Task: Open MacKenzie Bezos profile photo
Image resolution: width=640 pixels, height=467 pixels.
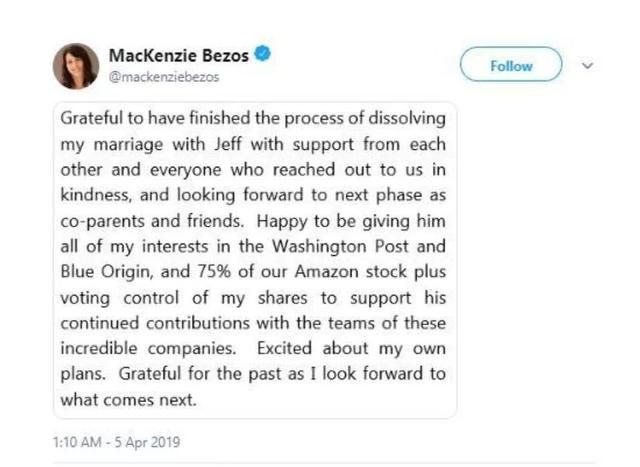Action: [76, 66]
